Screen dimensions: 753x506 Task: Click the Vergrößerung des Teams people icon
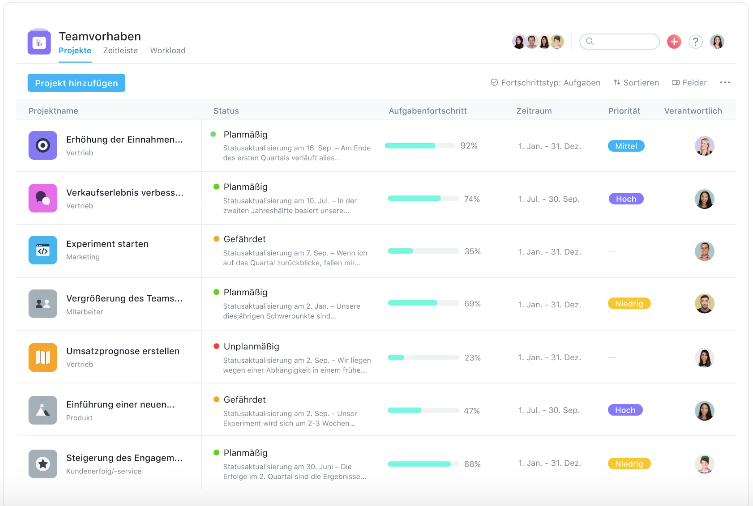43,304
